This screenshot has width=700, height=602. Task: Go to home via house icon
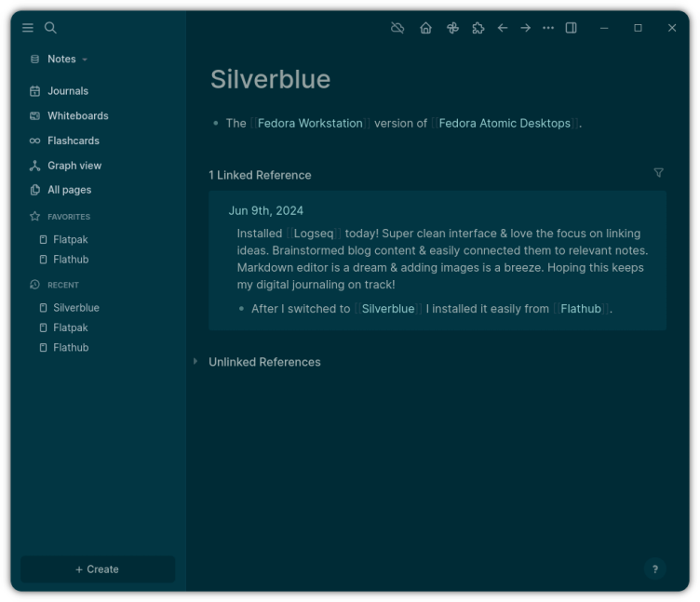click(x=425, y=28)
